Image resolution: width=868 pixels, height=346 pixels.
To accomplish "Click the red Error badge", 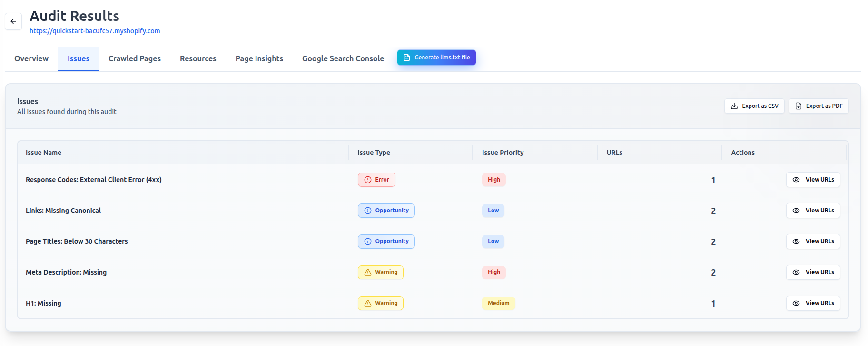I will click(376, 180).
